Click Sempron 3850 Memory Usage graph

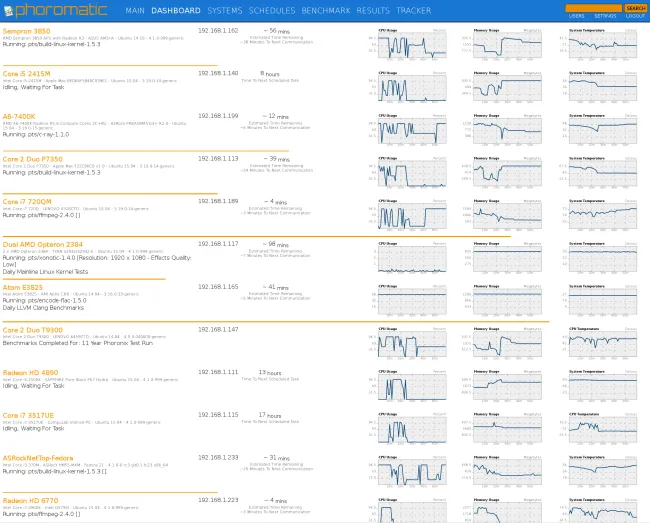pyautogui.click(x=507, y=45)
